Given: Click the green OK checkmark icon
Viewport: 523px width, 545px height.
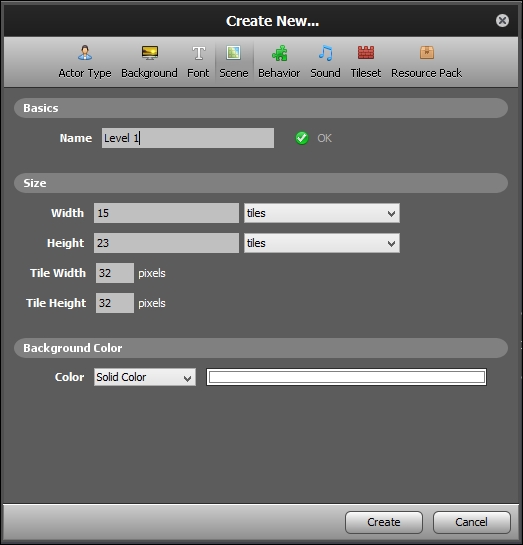Looking at the screenshot, I should (x=302, y=138).
